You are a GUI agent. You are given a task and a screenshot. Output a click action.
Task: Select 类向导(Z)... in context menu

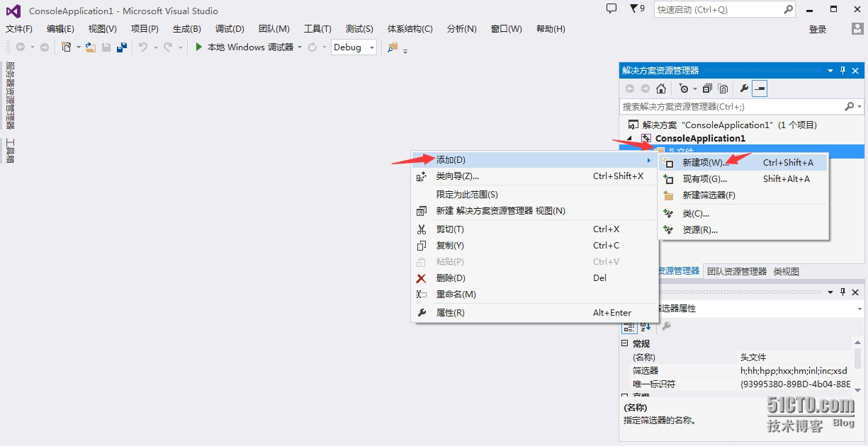pyautogui.click(x=535, y=176)
